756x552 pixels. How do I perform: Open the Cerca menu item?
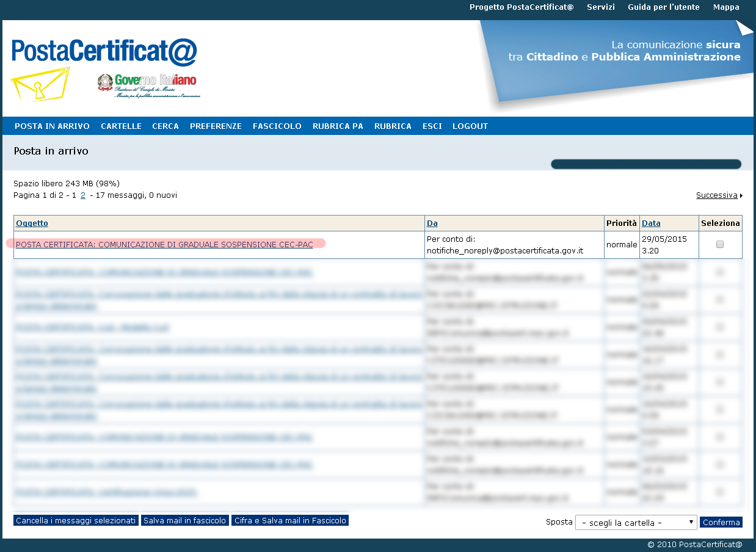pyautogui.click(x=165, y=126)
